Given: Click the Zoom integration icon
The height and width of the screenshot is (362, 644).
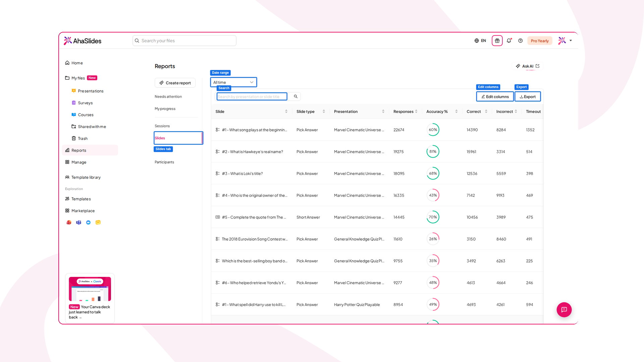Looking at the screenshot, I should pyautogui.click(x=88, y=223).
